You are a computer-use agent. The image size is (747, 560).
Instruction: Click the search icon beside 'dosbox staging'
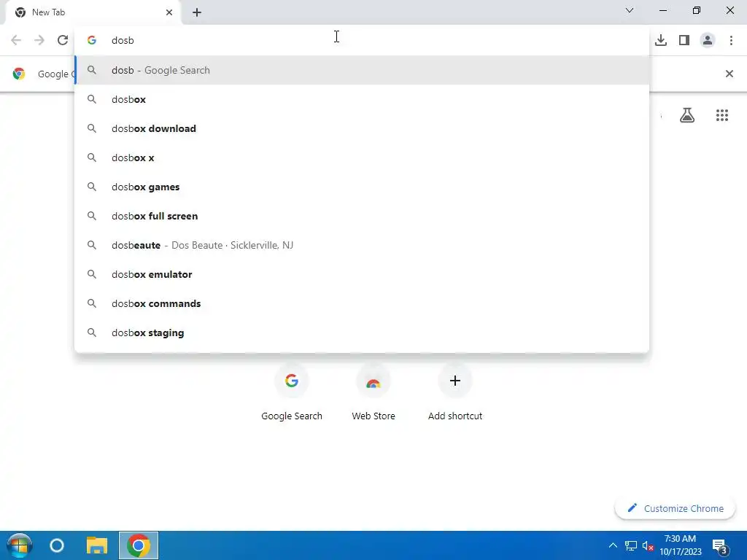pyautogui.click(x=92, y=332)
